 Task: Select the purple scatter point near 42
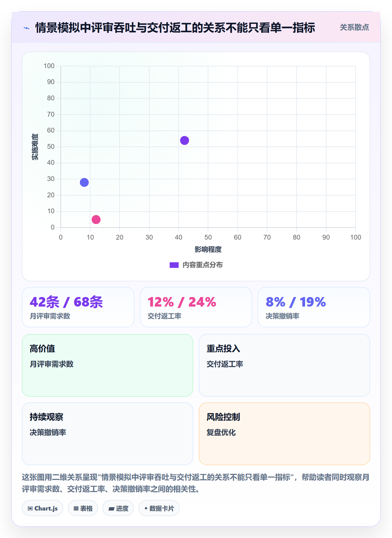(x=185, y=140)
